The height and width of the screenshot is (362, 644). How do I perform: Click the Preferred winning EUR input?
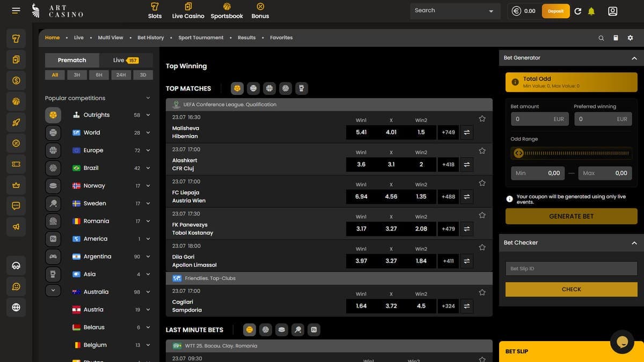point(603,119)
